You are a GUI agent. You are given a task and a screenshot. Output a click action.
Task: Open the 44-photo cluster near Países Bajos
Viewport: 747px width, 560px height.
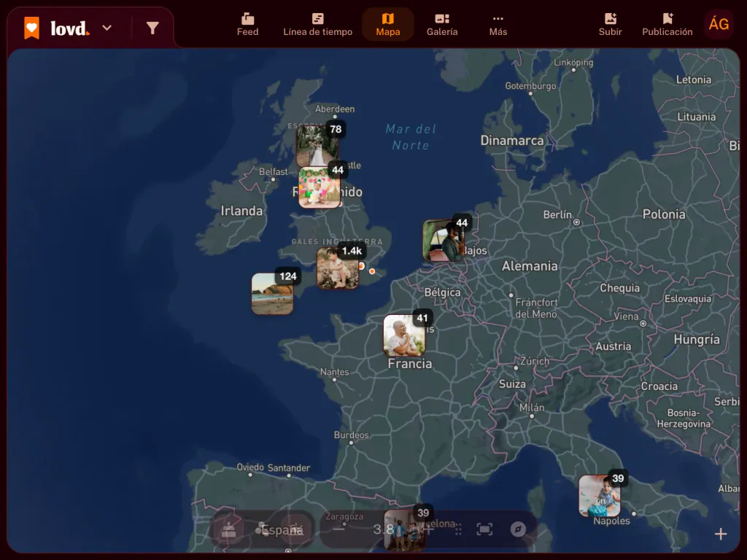[444, 241]
